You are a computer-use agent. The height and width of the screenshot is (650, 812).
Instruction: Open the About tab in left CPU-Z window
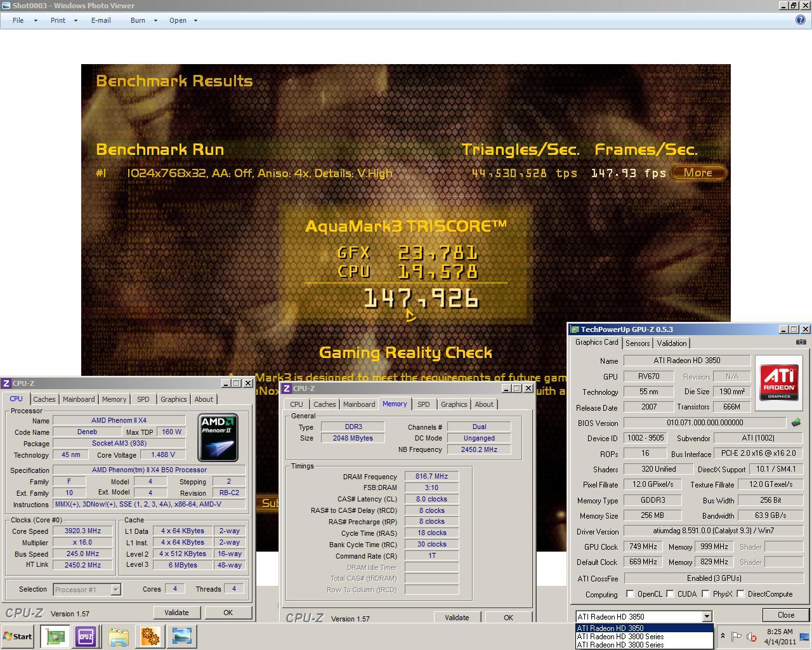pos(204,399)
